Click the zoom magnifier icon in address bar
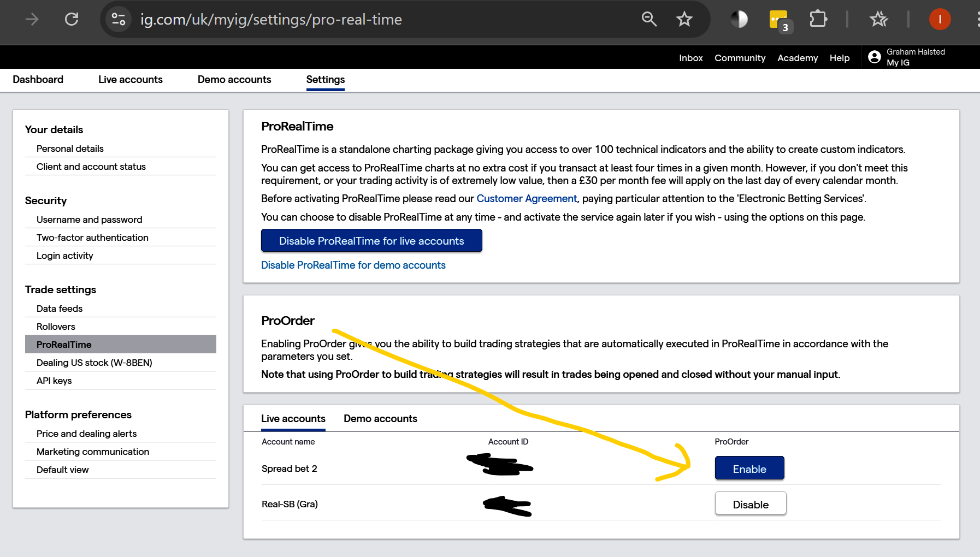 pyautogui.click(x=649, y=19)
